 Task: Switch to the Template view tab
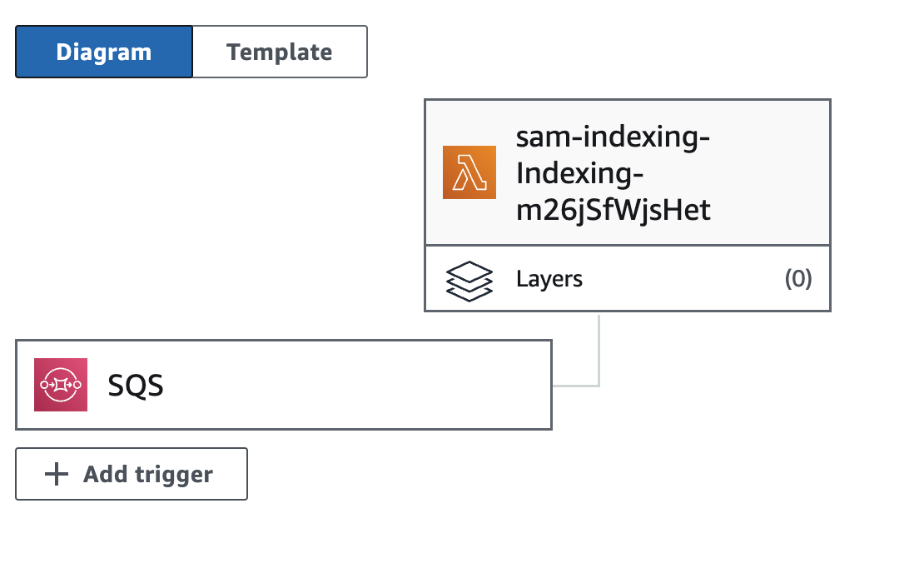point(280,52)
